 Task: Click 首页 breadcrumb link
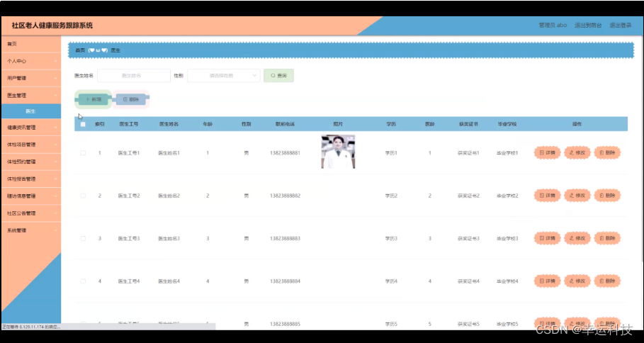tap(80, 50)
